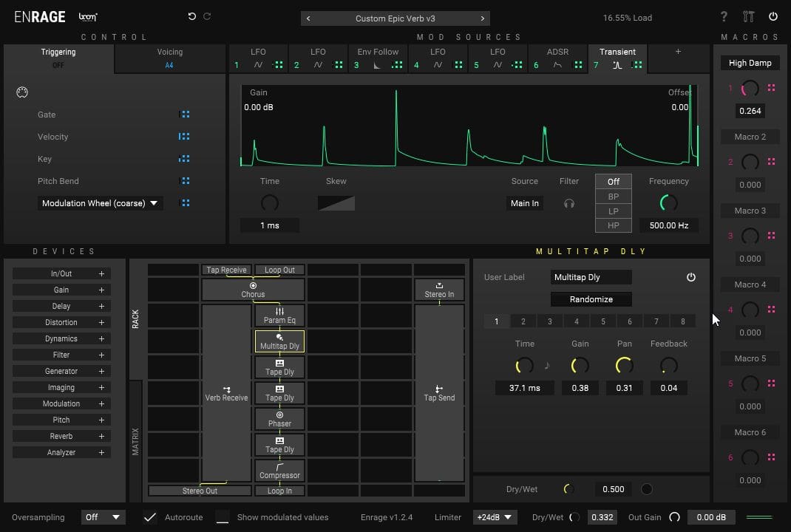Toggle plugin power icon at top right
Viewport: 791px width, 532px height.
pos(773,17)
